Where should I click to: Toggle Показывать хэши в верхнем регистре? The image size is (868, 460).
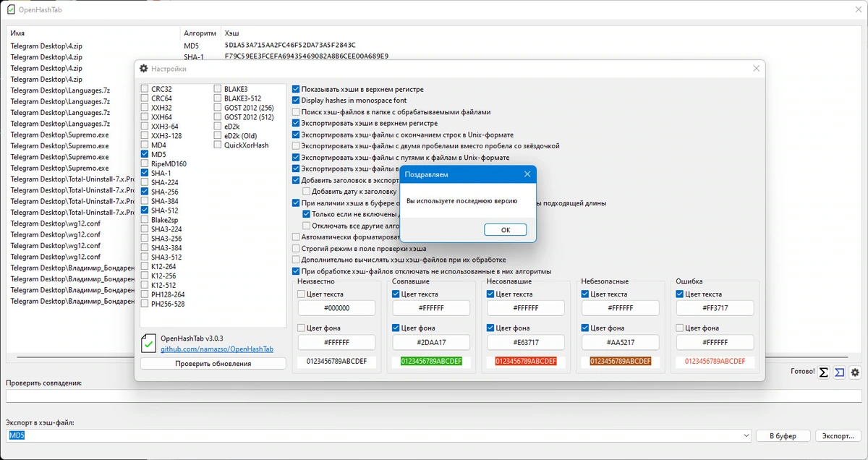coord(295,90)
